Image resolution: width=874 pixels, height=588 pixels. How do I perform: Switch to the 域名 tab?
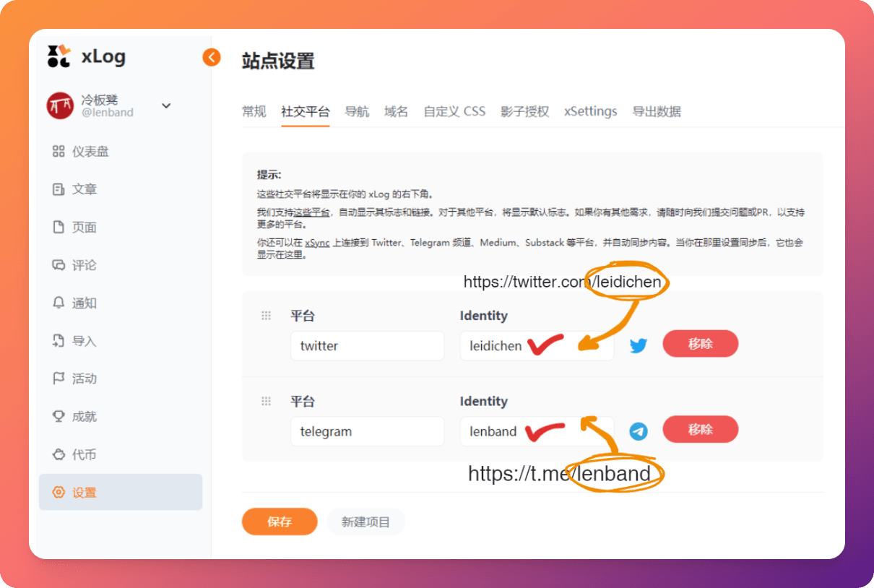(397, 112)
